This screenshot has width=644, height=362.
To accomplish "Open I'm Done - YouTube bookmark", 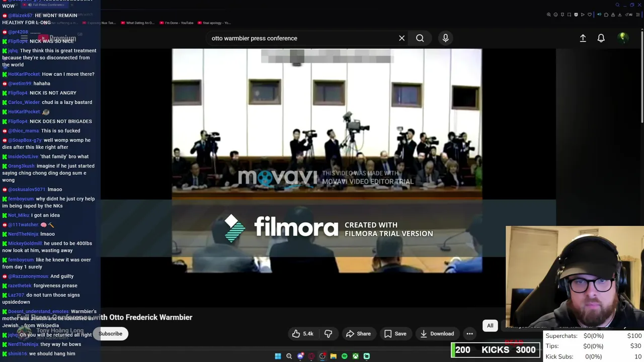I will click(x=176, y=23).
